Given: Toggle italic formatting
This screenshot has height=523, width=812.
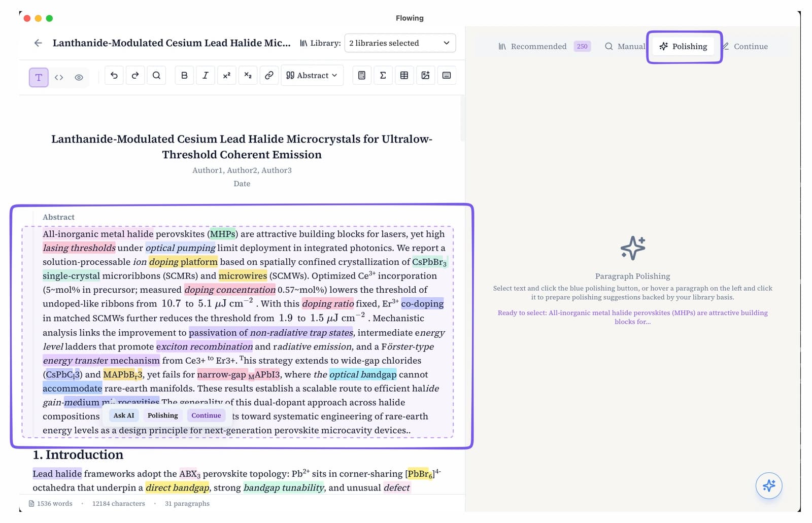Looking at the screenshot, I should pos(206,76).
